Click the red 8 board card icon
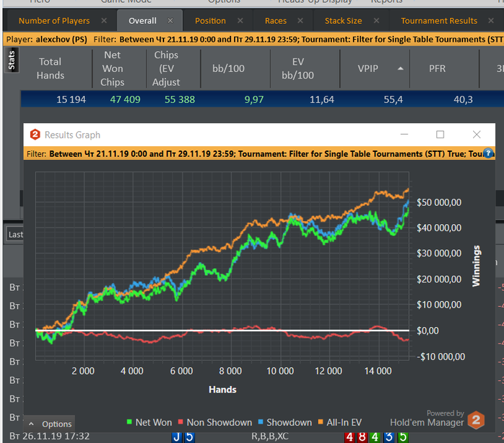Viewport: 504px width, 443px height. click(362, 437)
